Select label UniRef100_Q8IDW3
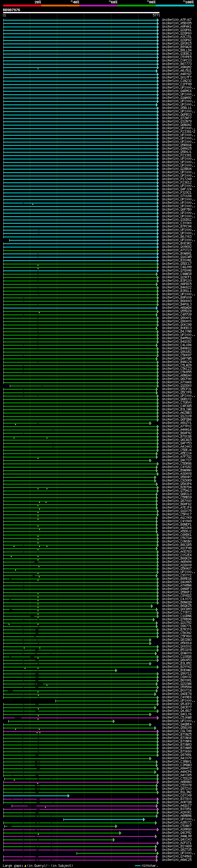Viewport: 197px width, 868px height. pyautogui.click(x=176, y=640)
